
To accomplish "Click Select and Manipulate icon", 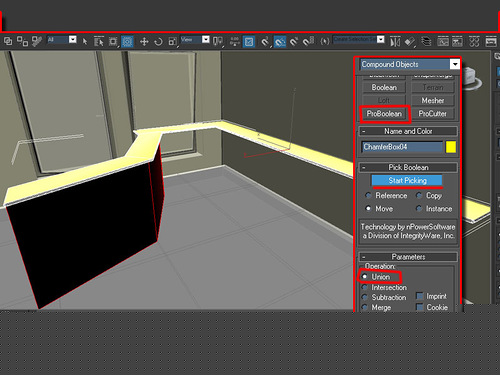I will [235, 41].
